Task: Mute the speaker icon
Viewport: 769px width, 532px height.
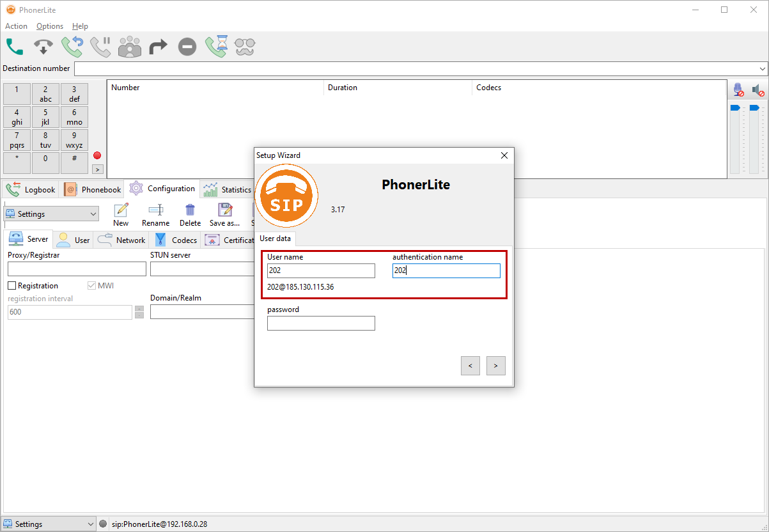Action: [x=757, y=90]
